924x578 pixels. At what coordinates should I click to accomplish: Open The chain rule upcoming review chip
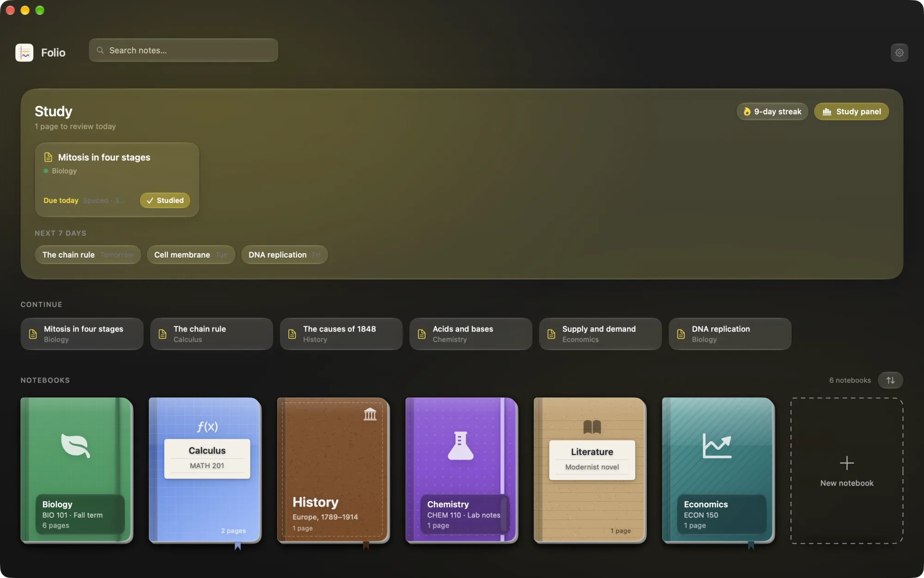coord(88,255)
